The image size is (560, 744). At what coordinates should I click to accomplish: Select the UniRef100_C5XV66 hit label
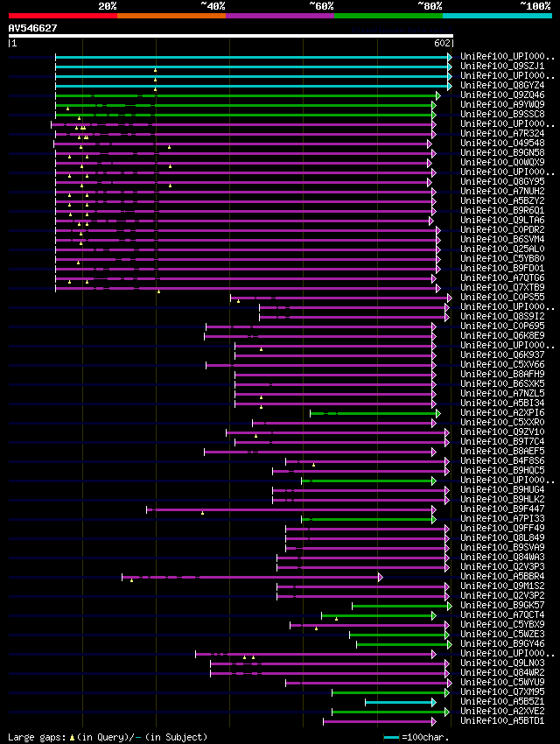502,365
